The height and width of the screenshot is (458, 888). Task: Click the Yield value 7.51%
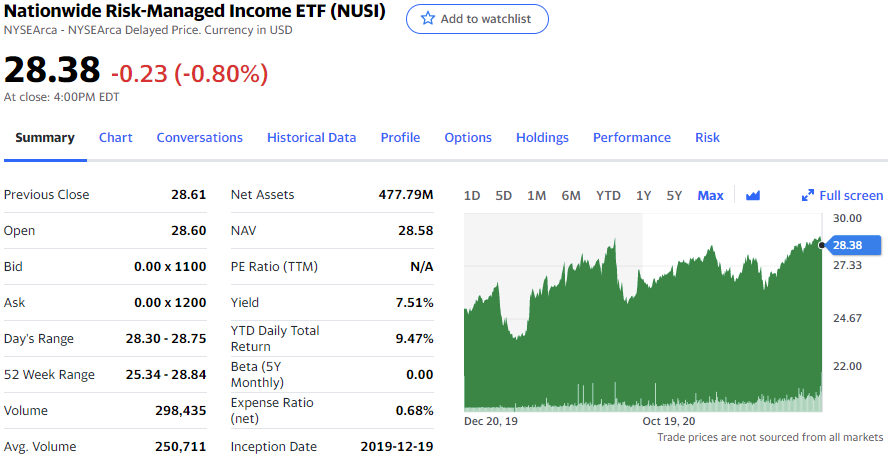415,303
